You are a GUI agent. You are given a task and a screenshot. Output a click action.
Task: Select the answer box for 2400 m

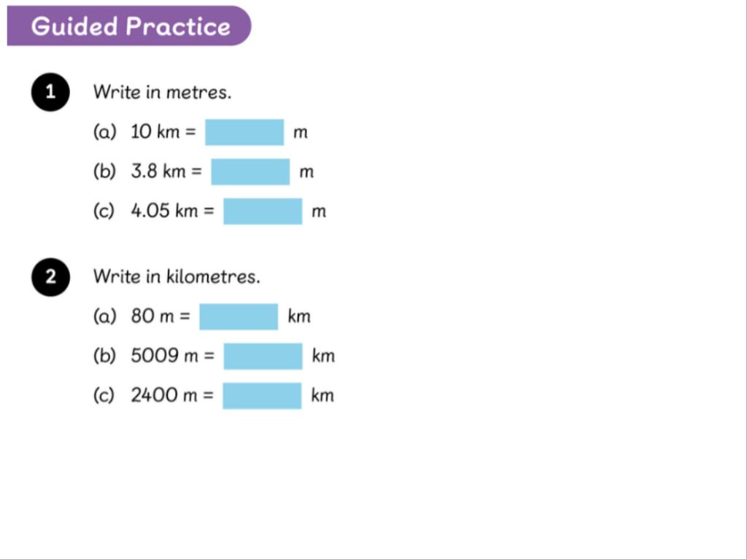click(x=262, y=395)
